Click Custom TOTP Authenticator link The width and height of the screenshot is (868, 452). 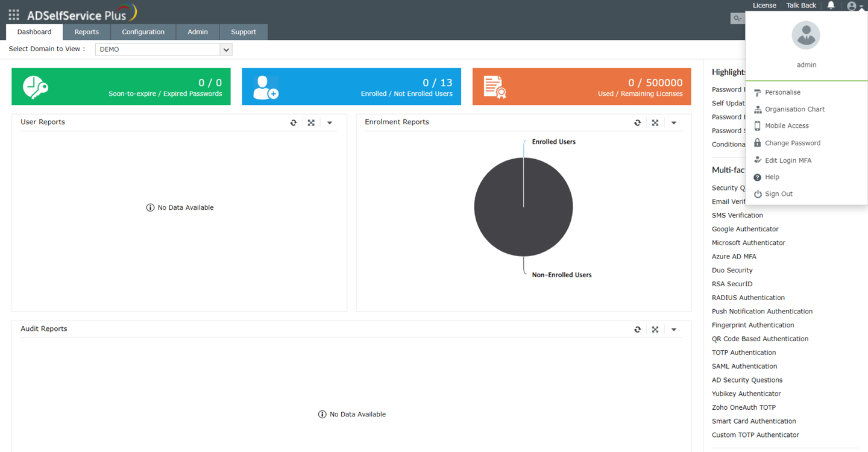click(x=755, y=435)
